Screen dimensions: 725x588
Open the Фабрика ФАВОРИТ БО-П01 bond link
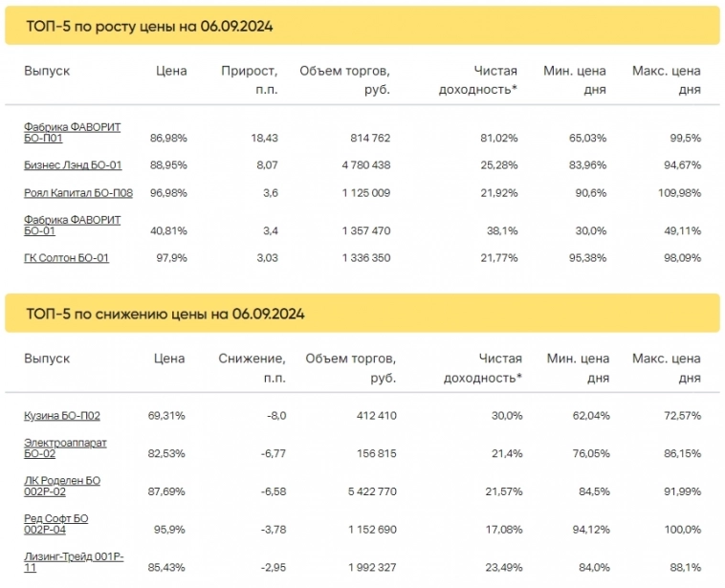(72, 132)
